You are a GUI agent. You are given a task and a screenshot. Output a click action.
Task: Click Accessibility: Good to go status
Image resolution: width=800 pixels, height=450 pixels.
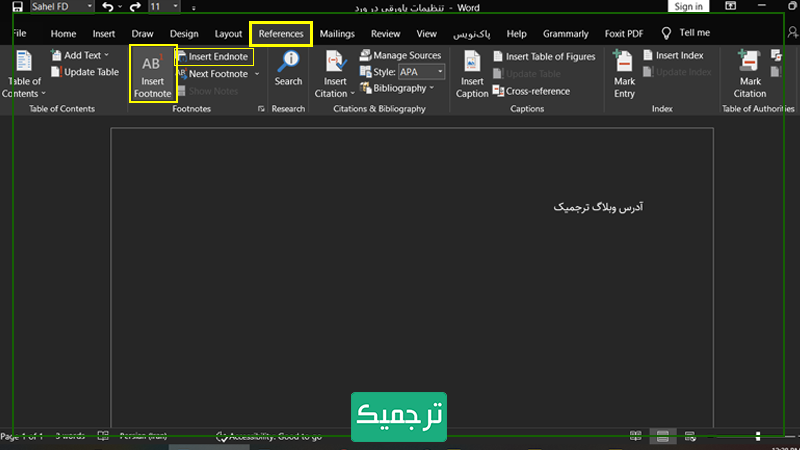click(x=269, y=437)
